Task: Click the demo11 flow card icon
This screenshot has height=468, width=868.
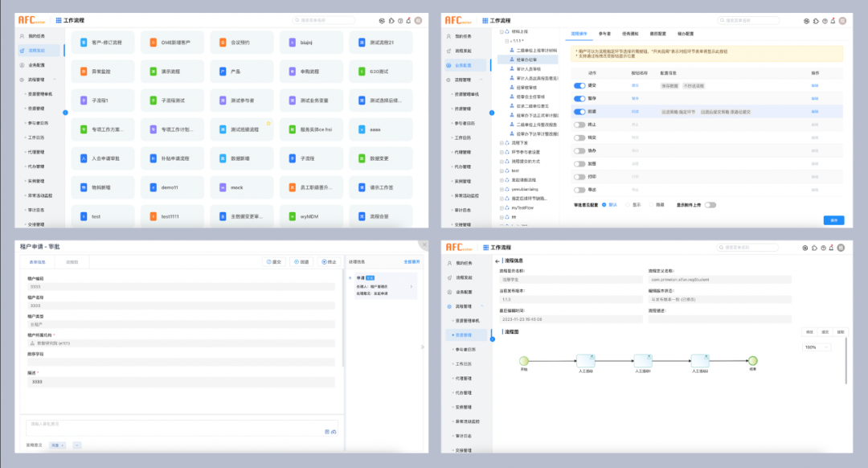Action: pyautogui.click(x=154, y=187)
